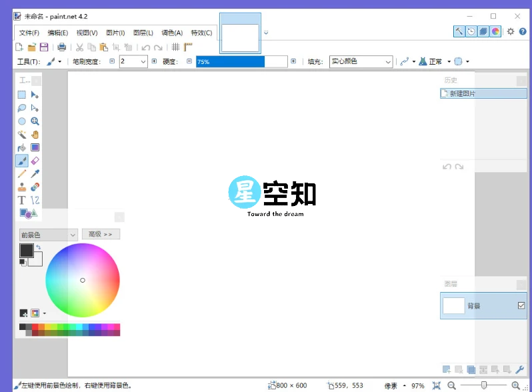532x392 pixels.
Task: Select the Gradient tool
Action: coord(35,147)
